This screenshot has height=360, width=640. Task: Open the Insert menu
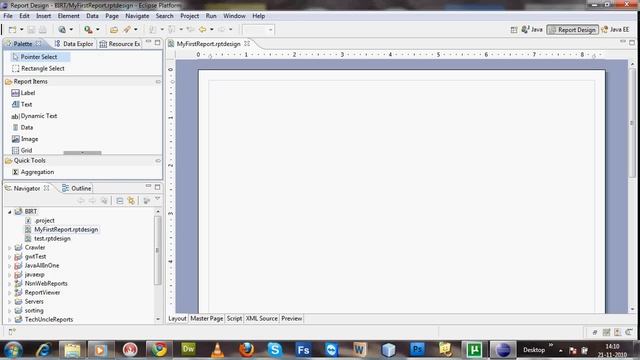(44, 16)
